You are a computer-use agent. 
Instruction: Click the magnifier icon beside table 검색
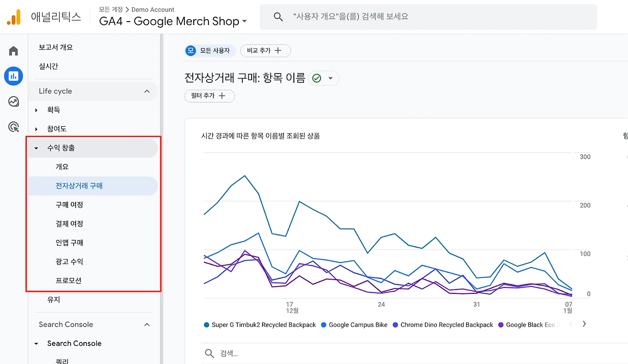(x=209, y=354)
